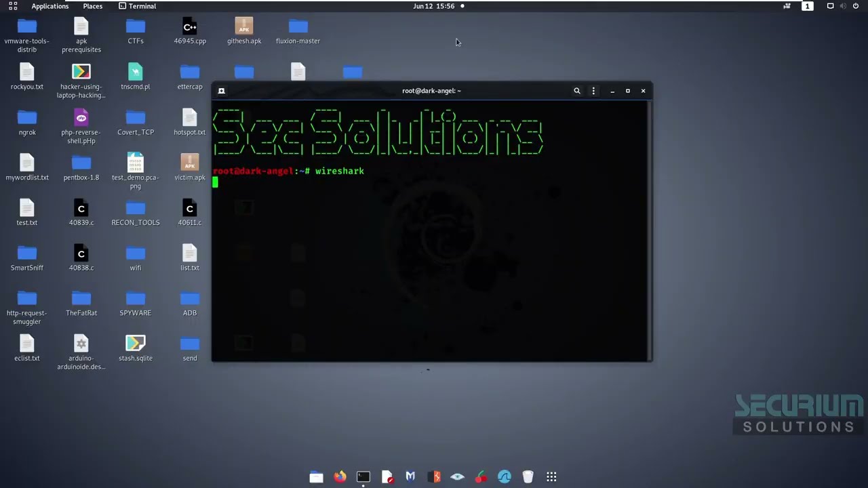Select pentbox-1.8 folder
Viewport: 868px width, 488px height.
tap(81, 167)
